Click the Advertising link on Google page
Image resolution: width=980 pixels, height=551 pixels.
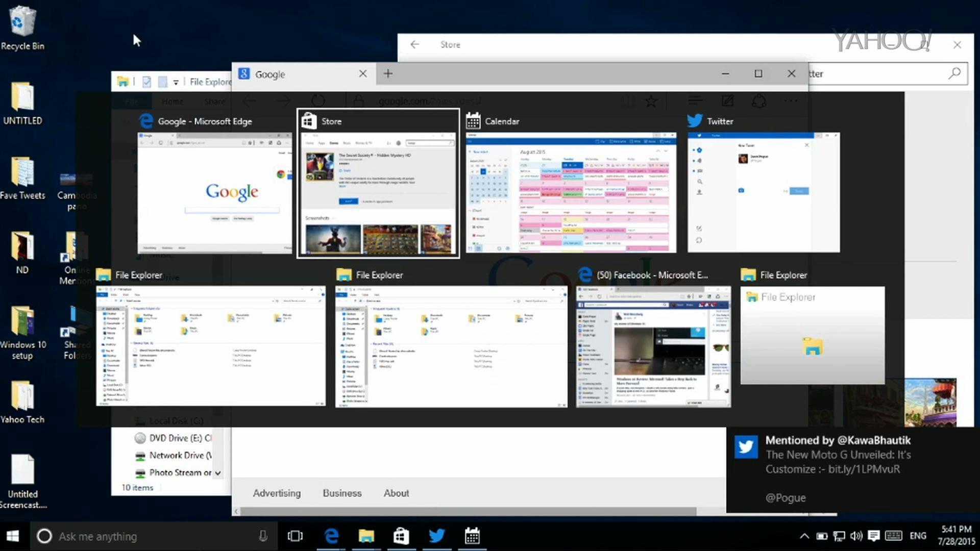click(x=277, y=493)
